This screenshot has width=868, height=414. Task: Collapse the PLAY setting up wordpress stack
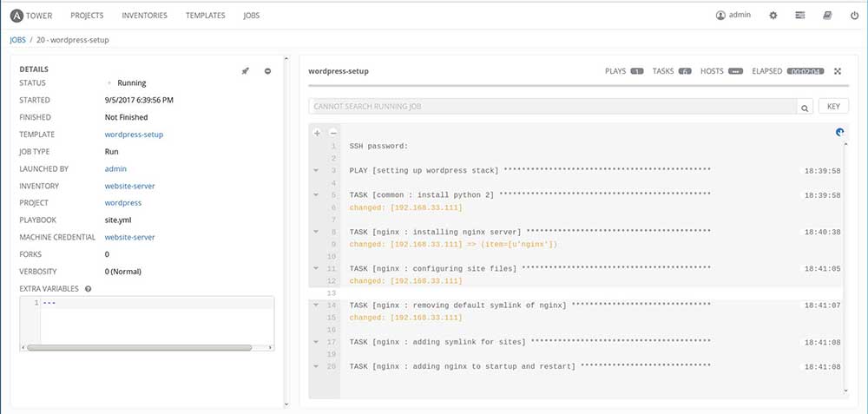317,171
